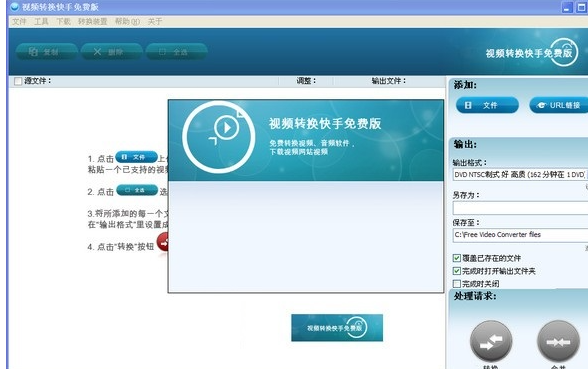The width and height of the screenshot is (588, 369).
Task: Open the 下载 menu
Action: (x=63, y=21)
